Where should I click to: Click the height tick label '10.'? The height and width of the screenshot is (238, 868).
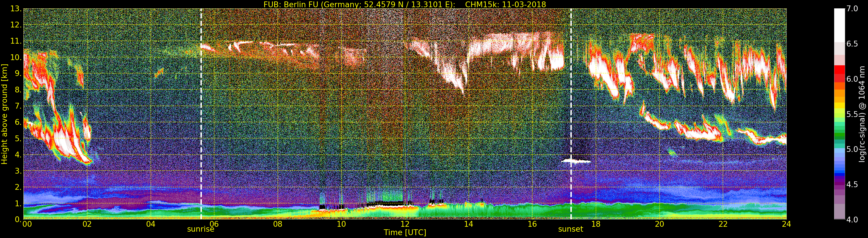coord(16,57)
